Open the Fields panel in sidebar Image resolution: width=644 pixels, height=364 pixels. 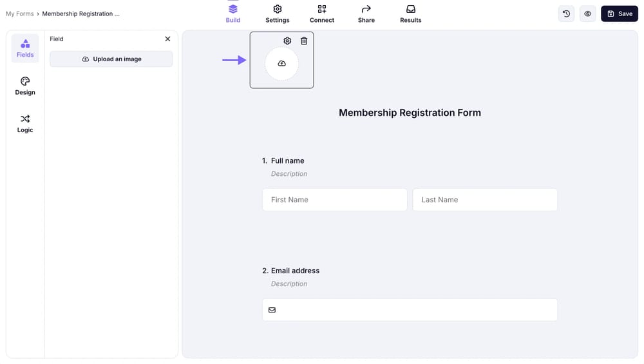[25, 48]
